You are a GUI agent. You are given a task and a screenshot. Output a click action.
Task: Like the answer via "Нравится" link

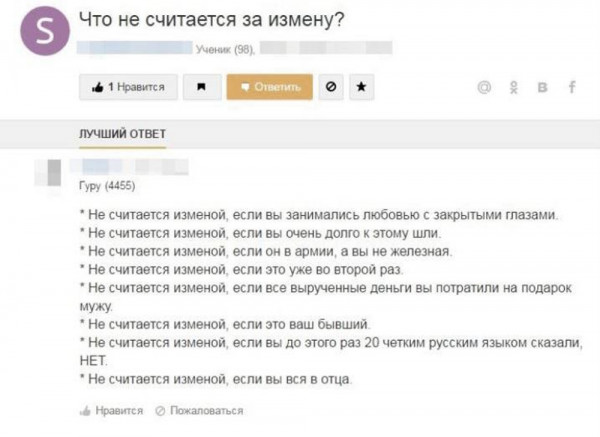111,410
